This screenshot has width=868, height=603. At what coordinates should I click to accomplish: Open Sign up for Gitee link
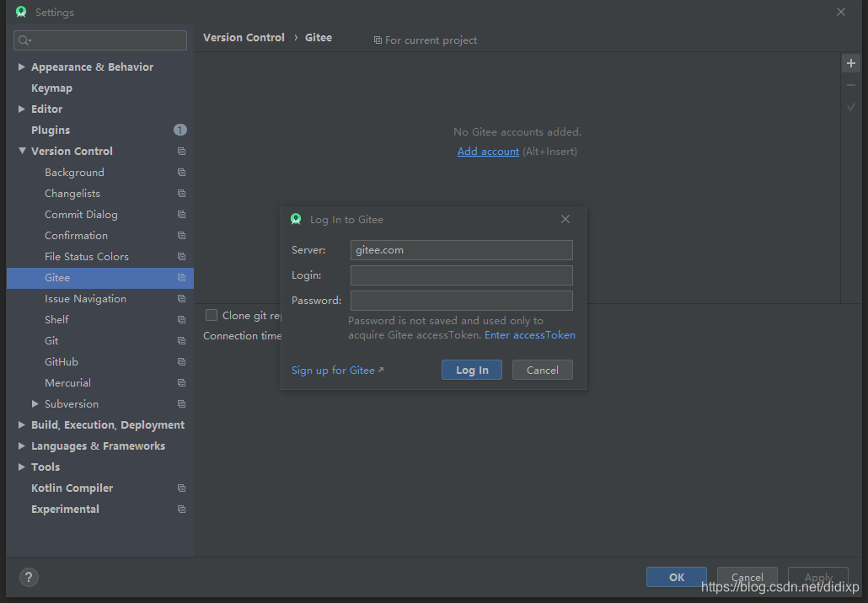click(337, 370)
